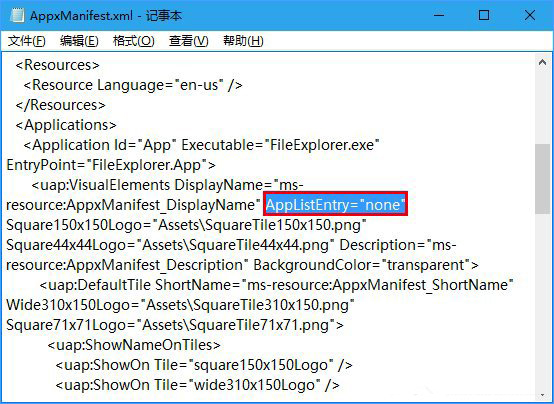Image resolution: width=554 pixels, height=404 pixels.
Task: Click the highlighted AppListEntry="none" text
Action: coord(335,204)
